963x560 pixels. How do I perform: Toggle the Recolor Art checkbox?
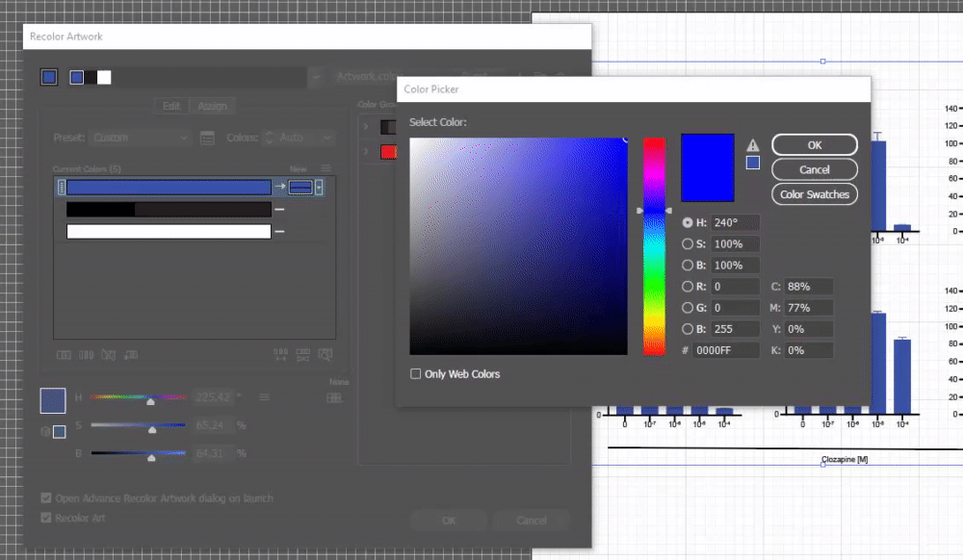tap(46, 518)
